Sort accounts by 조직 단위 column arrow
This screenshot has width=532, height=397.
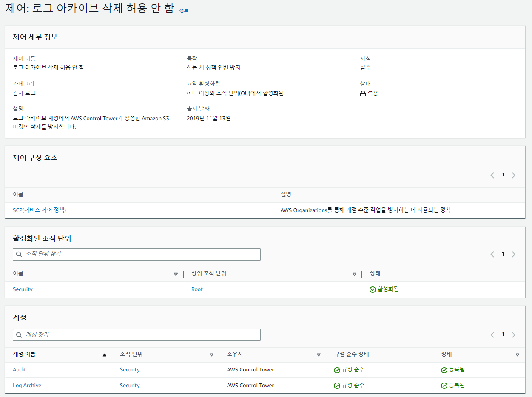211,355
